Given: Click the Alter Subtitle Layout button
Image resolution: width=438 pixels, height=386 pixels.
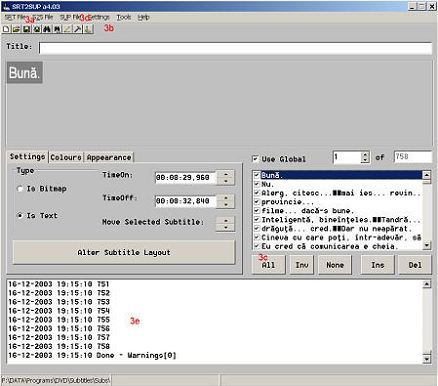Looking at the screenshot, I should tap(124, 252).
